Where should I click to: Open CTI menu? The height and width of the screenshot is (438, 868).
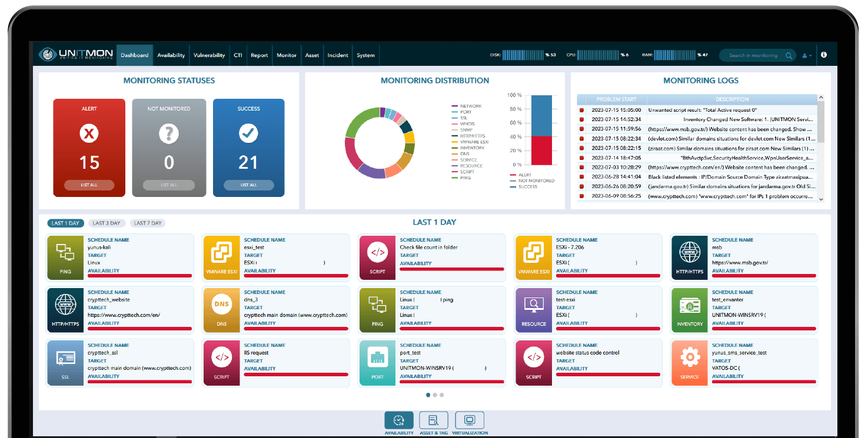tap(238, 55)
